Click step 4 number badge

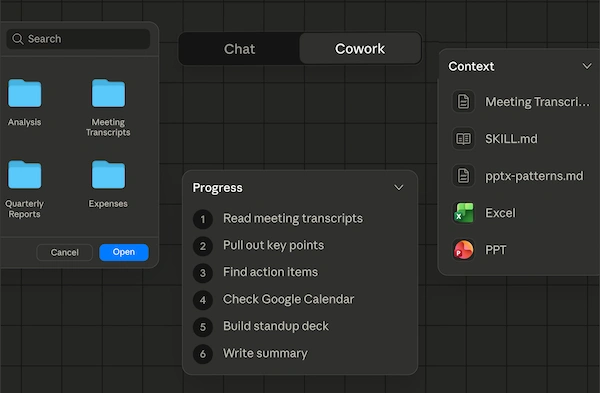[x=203, y=300]
